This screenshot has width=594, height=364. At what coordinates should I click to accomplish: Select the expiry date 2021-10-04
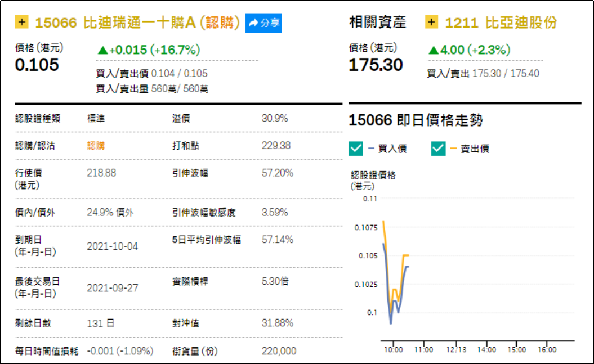coord(112,246)
